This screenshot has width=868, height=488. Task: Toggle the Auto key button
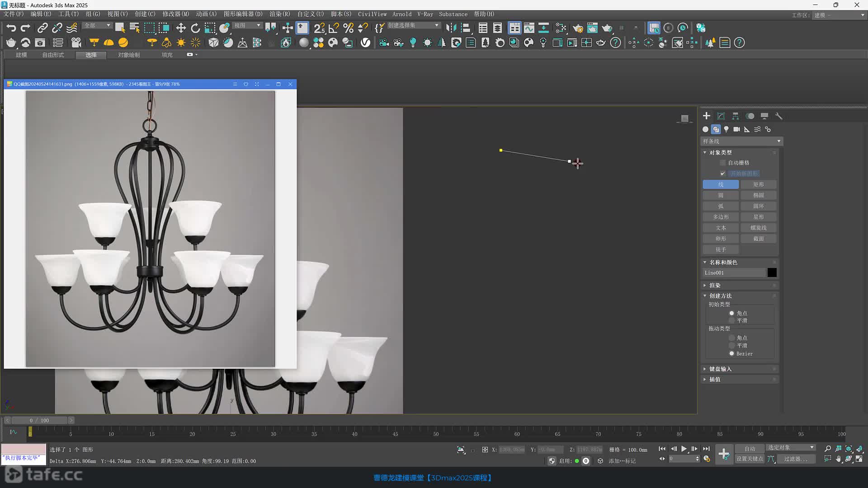750,448
